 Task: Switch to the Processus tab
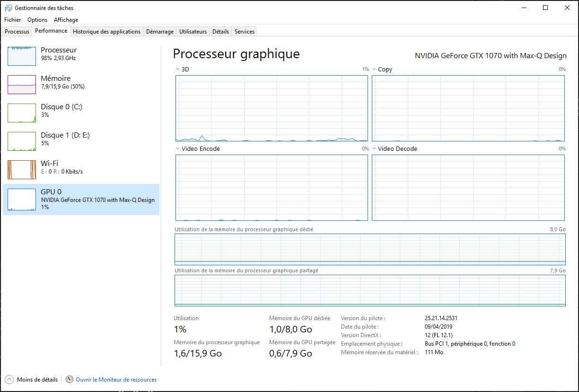click(x=17, y=32)
